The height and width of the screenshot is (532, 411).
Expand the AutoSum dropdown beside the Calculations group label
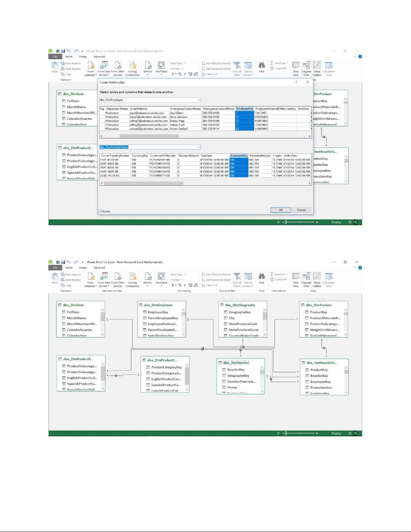tap(287, 274)
